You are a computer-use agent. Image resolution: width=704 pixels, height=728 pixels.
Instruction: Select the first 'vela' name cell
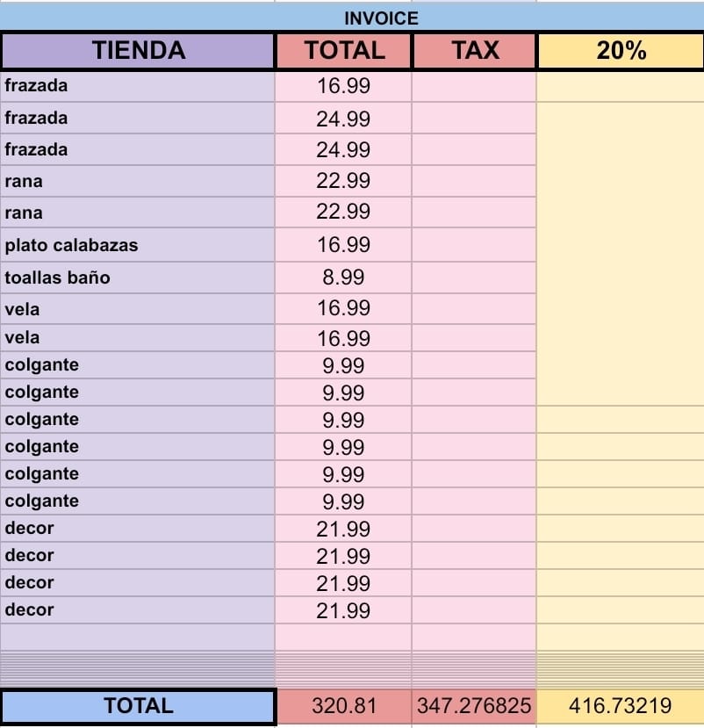137,309
